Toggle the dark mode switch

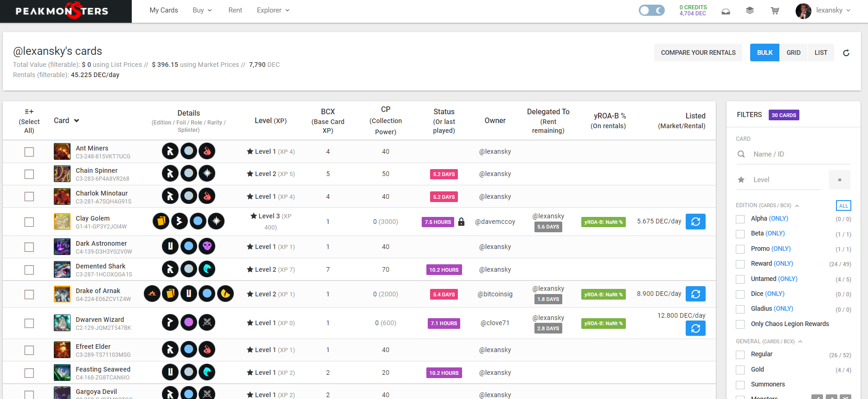click(x=651, y=10)
